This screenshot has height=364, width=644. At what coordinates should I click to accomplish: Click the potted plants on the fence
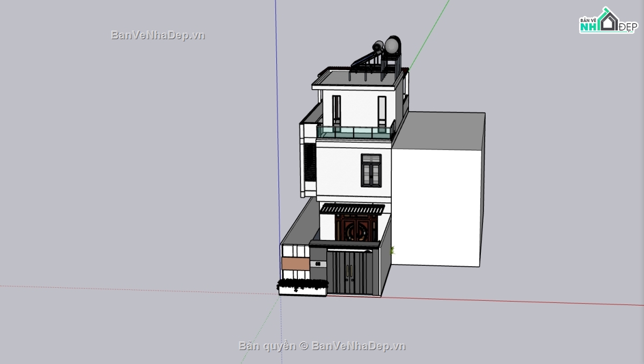pyautogui.click(x=302, y=283)
